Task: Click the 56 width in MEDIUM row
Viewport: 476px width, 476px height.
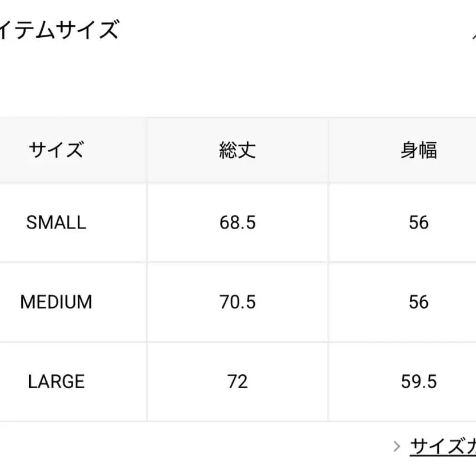Action: [418, 302]
